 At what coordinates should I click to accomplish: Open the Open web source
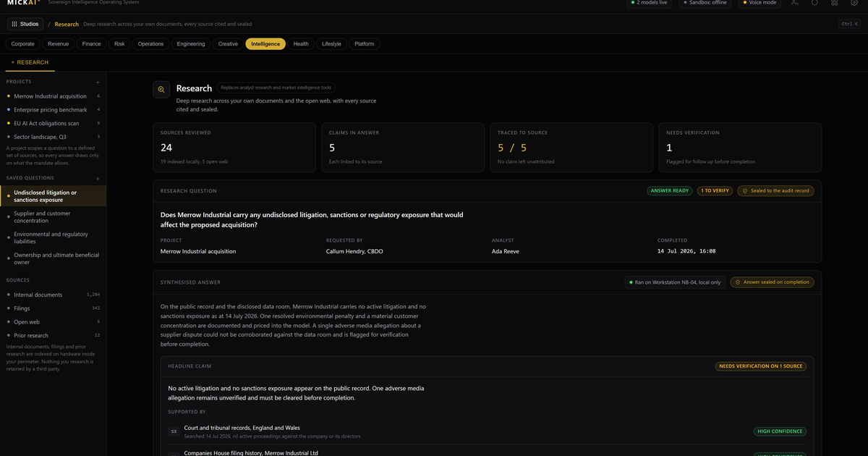(53, 322)
